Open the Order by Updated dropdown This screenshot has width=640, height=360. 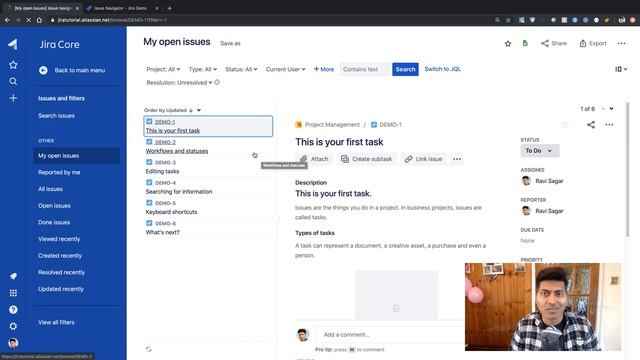tap(199, 110)
